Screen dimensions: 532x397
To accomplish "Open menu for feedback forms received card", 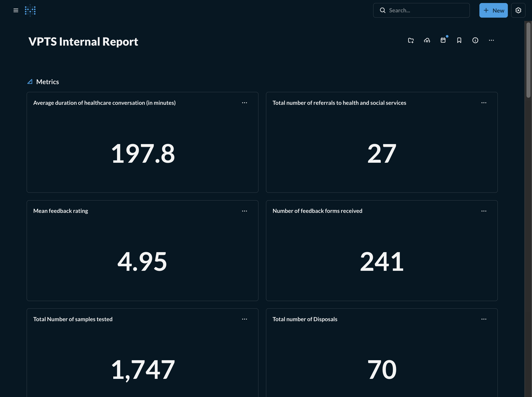I will click(484, 211).
